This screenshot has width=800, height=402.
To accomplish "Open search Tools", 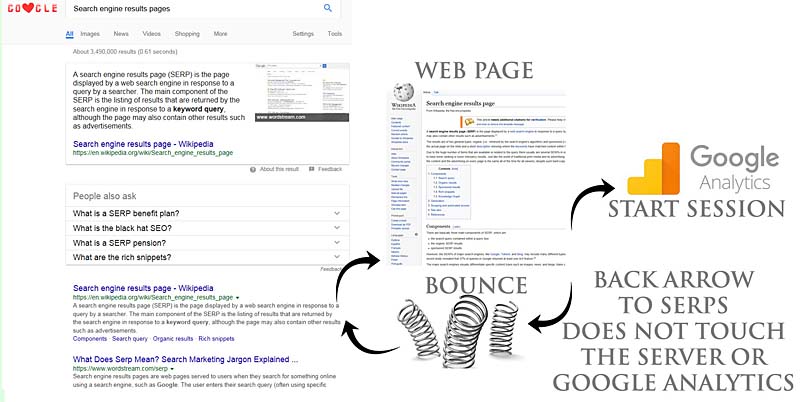I will click(335, 34).
